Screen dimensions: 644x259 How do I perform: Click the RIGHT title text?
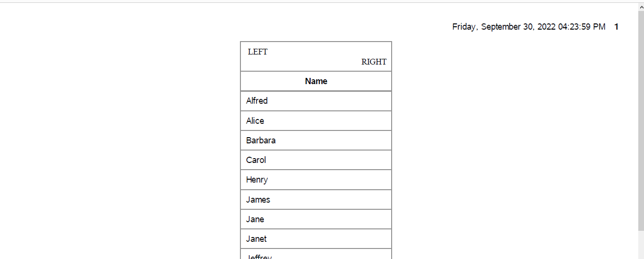374,62
